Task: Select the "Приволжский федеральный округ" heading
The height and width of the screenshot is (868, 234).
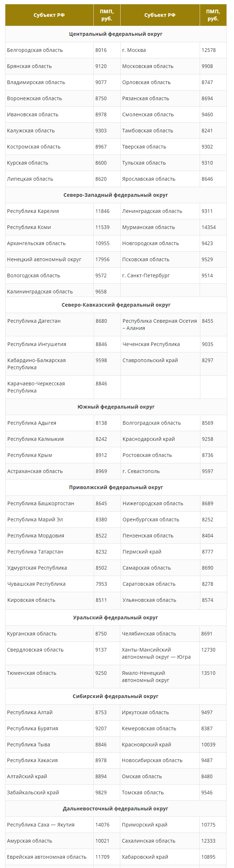Action: coord(116,487)
